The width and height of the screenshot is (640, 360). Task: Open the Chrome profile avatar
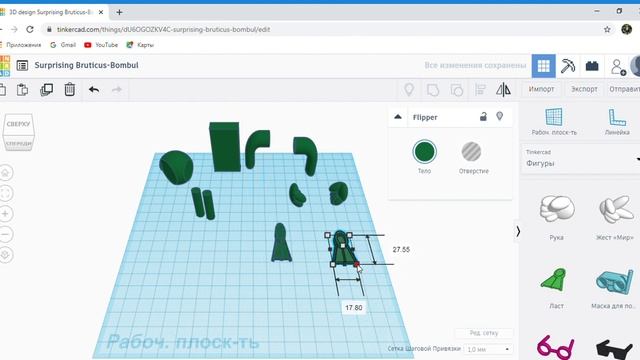(x=626, y=29)
